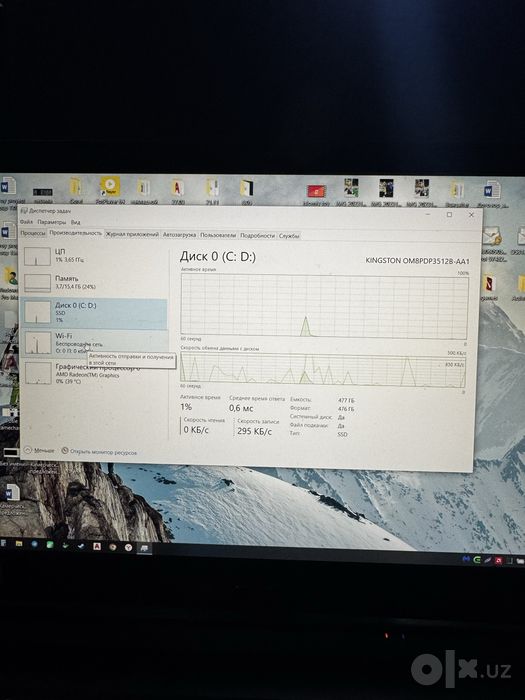
Task: Click the KINGSTON OM8PDP3512B-AA1 model label
Action: pos(417,261)
